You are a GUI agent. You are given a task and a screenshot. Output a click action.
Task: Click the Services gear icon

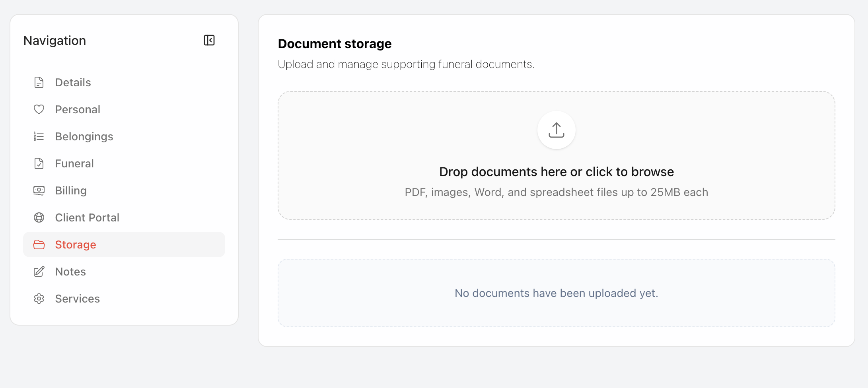[x=39, y=299]
